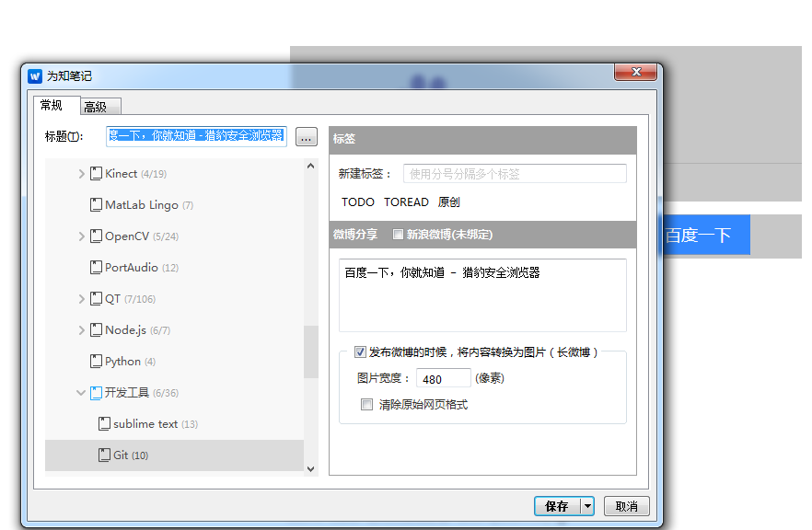Add the TODO tag
Screen dimensions: 812x530
coord(357,202)
